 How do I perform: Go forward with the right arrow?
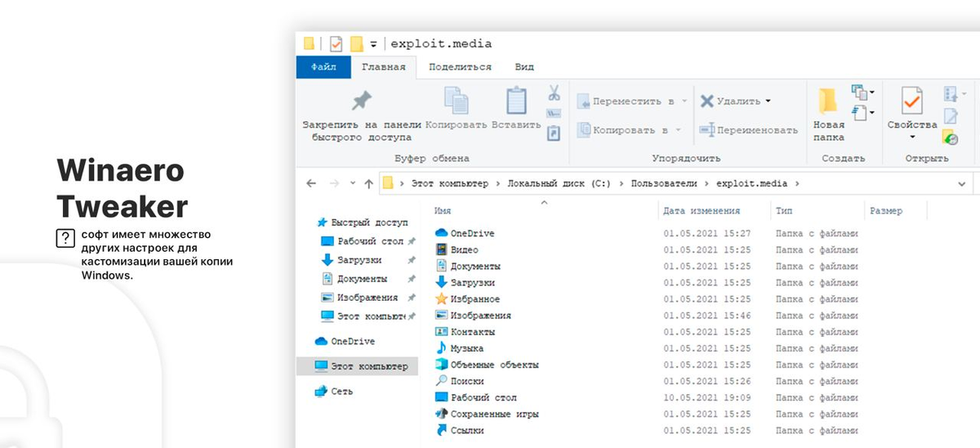(333, 183)
